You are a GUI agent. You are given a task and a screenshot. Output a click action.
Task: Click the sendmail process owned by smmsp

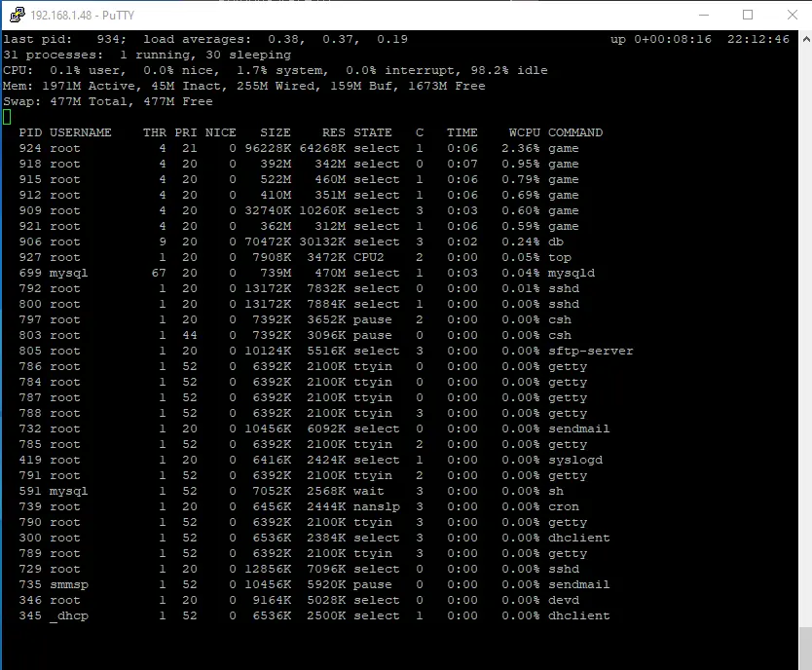pyautogui.click(x=292, y=584)
